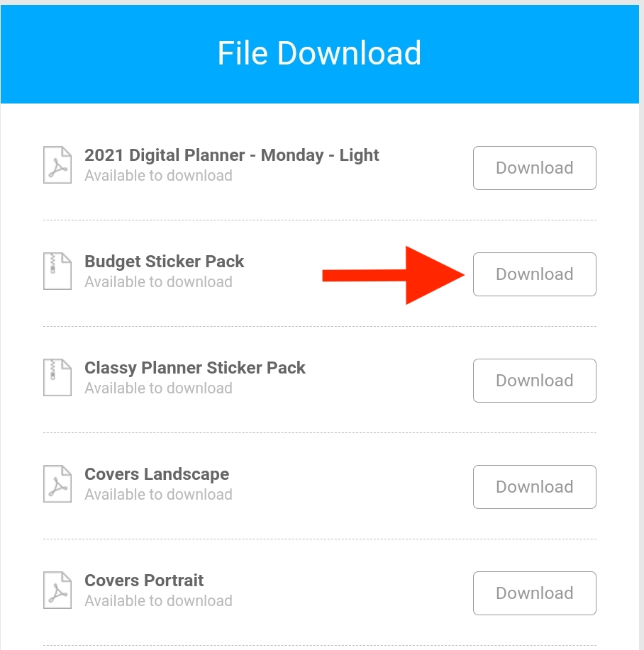Download the Budget Sticker Pack
644x650 pixels.
click(x=535, y=274)
